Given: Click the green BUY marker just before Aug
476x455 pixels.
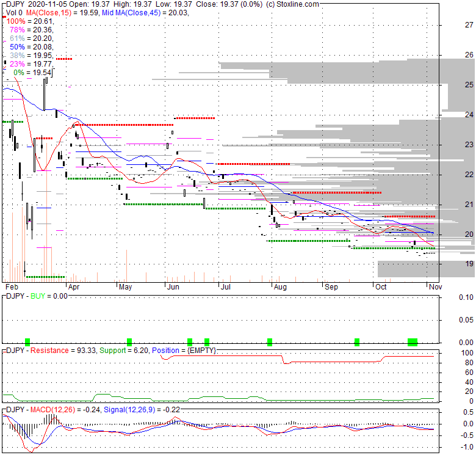Looking at the screenshot, I should coord(270,342).
